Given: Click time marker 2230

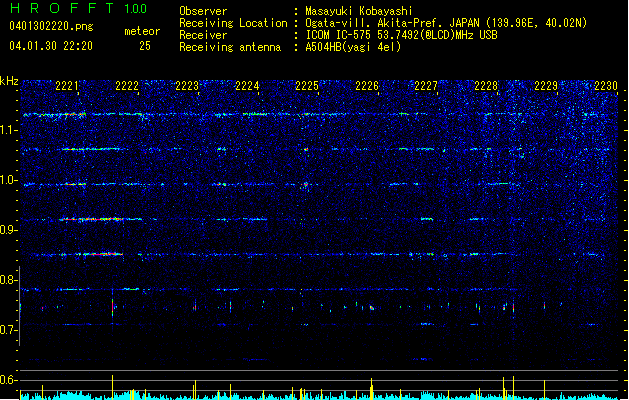Looking at the screenshot, I should pyautogui.click(x=606, y=85).
